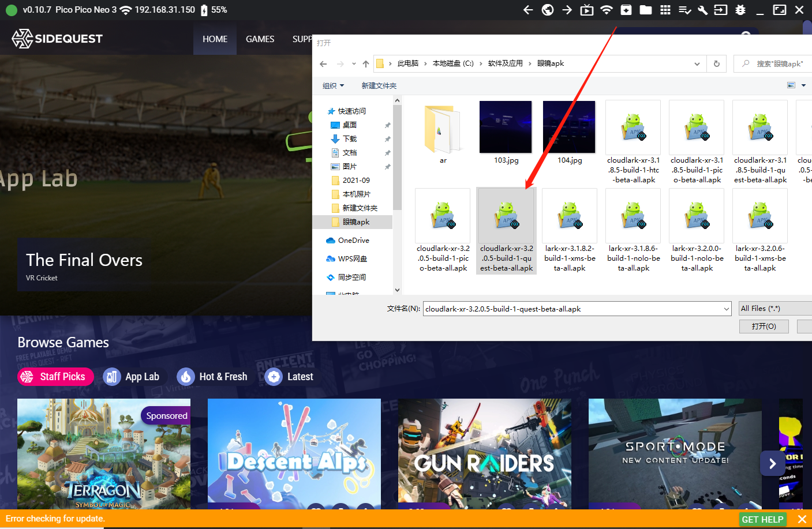Open the Gun Raiders game thumbnail
Viewport: 812px width, 529px height.
coord(485,454)
